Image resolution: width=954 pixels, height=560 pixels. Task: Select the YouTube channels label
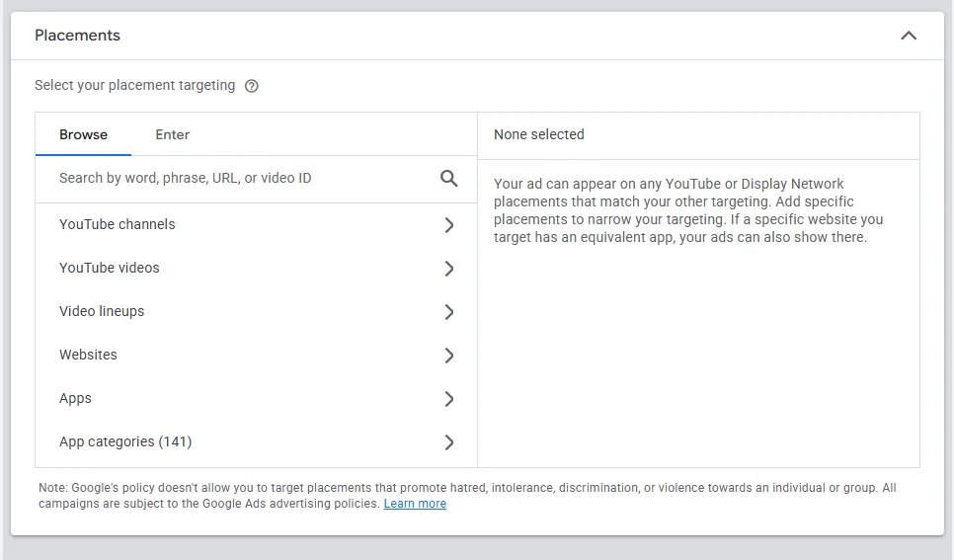(x=117, y=224)
